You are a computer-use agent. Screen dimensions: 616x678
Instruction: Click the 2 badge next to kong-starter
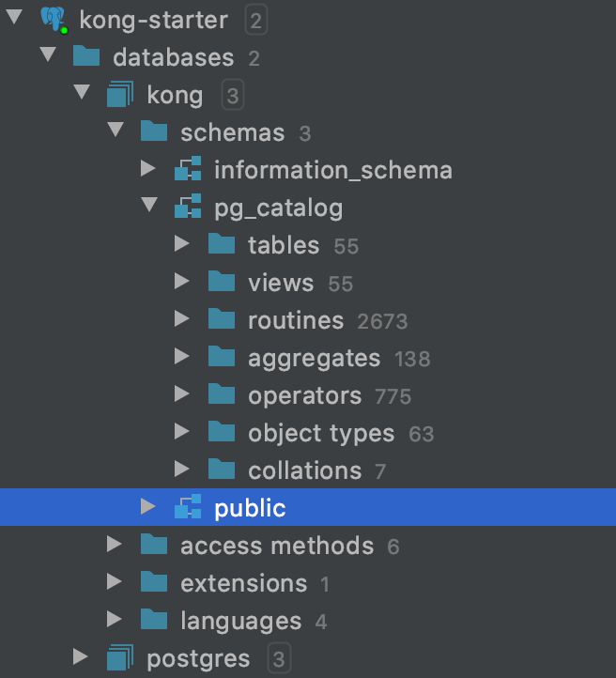pos(256,20)
